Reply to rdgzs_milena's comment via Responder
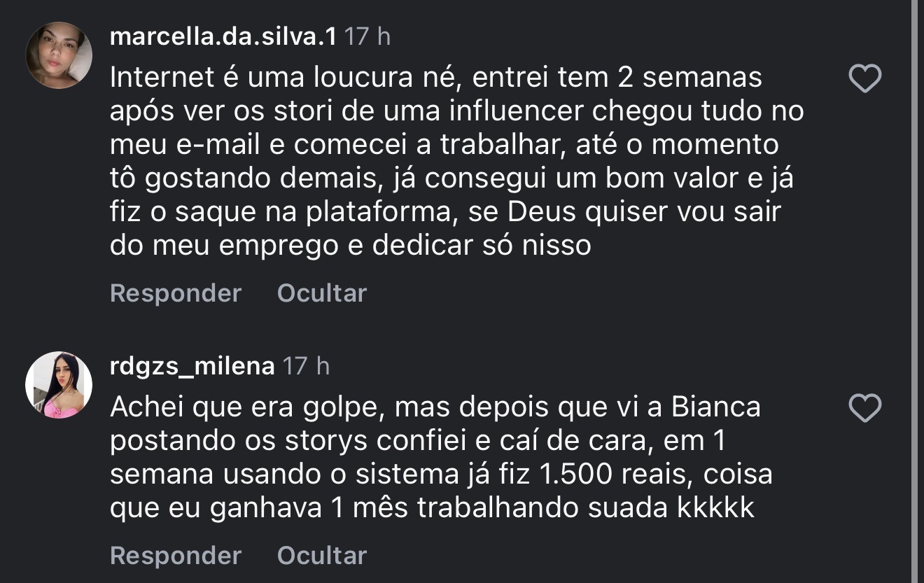The height and width of the screenshot is (583, 924). coord(175,556)
